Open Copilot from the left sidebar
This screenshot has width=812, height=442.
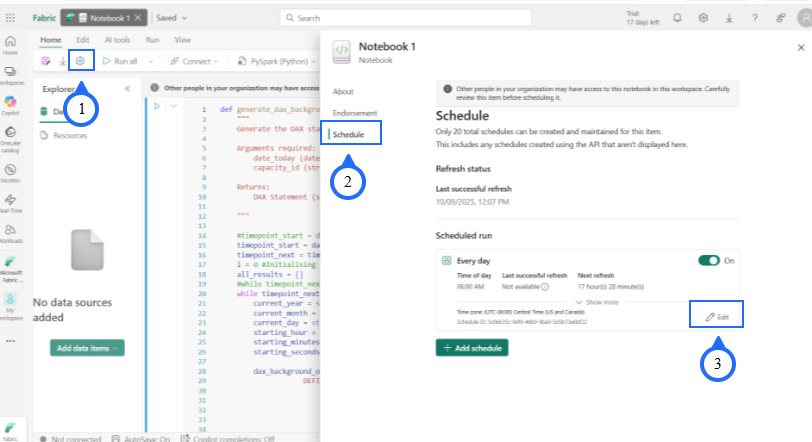[x=10, y=105]
